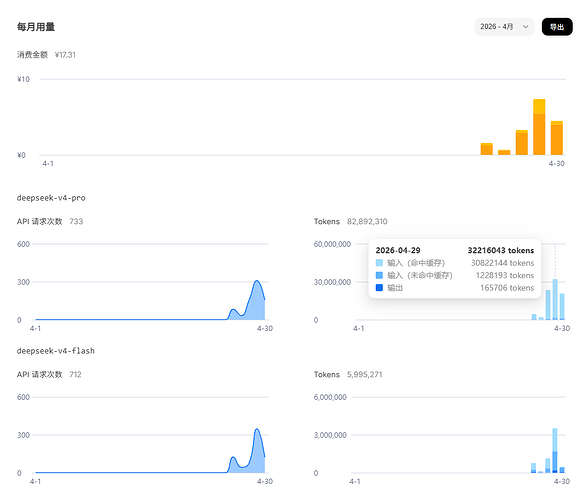Click the deepseek-v4-flash model heading
Image resolution: width=580 pixels, height=500 pixels.
(x=55, y=351)
